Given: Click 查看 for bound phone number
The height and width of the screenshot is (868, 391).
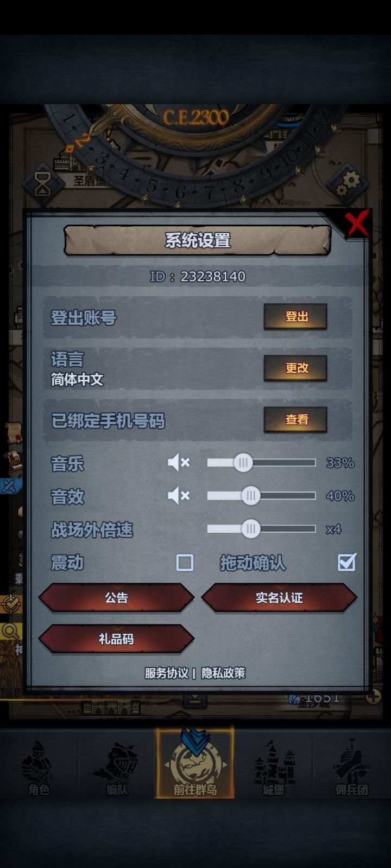Looking at the screenshot, I should pos(295,419).
